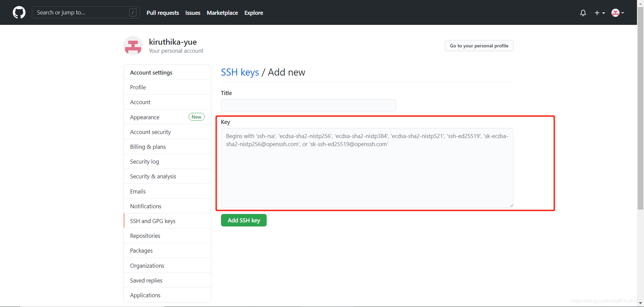Open Notifications settings
Screen dimensions: 644x307
coord(167,206)
